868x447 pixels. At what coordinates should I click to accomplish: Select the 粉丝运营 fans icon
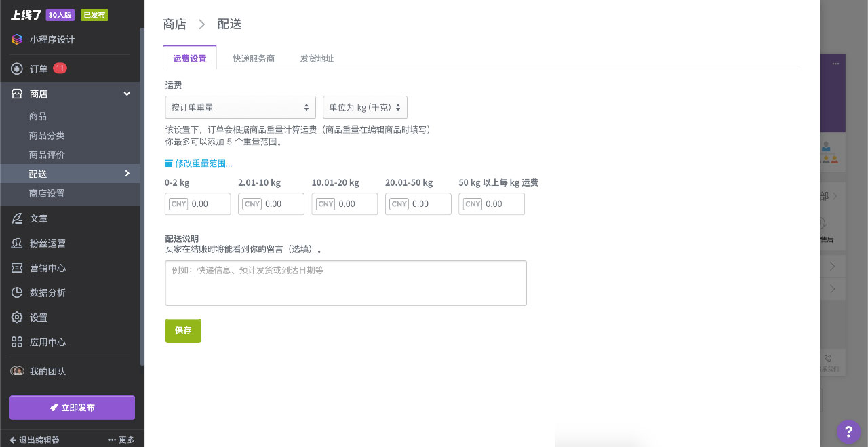[x=16, y=243]
